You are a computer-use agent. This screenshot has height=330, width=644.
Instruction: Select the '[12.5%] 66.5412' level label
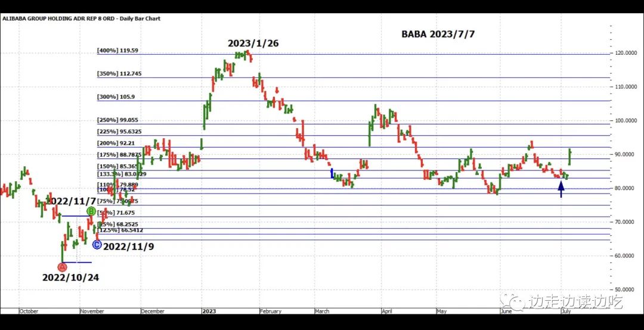point(120,231)
